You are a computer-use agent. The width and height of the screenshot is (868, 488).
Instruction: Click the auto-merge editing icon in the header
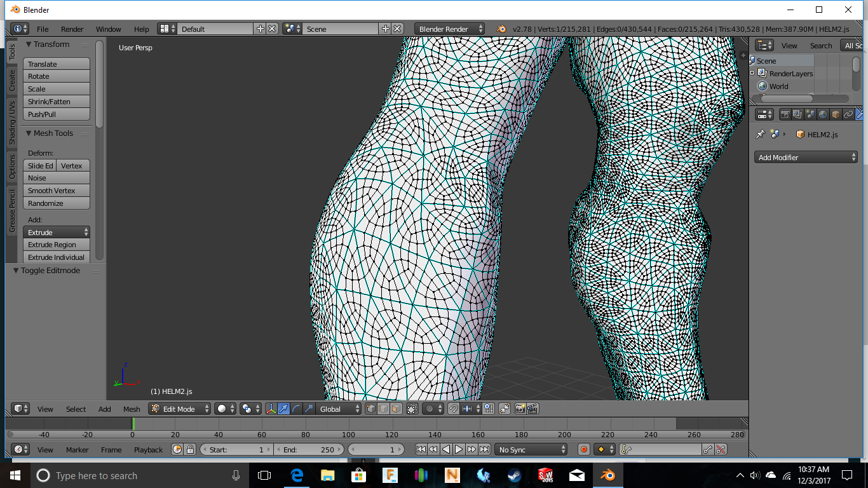(x=505, y=409)
